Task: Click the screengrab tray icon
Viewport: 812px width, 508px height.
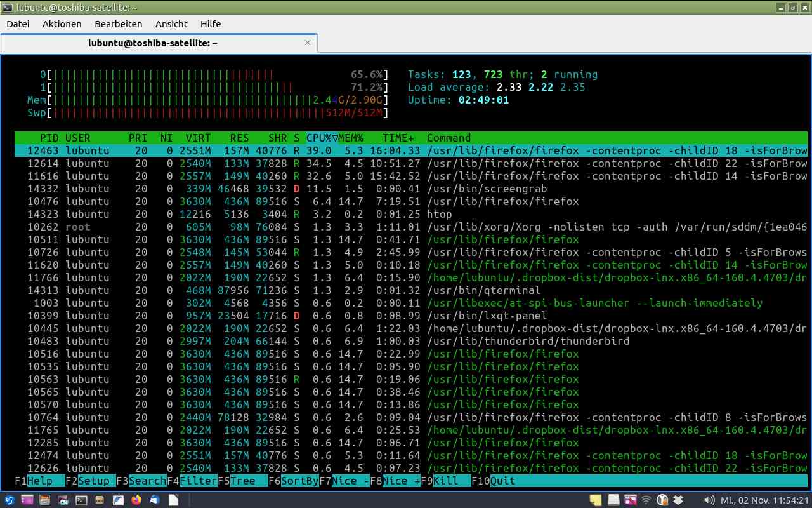Action: [x=630, y=500]
